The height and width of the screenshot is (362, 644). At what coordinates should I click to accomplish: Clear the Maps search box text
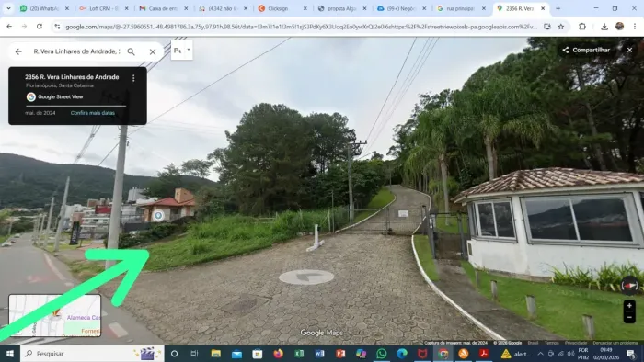coord(153,51)
